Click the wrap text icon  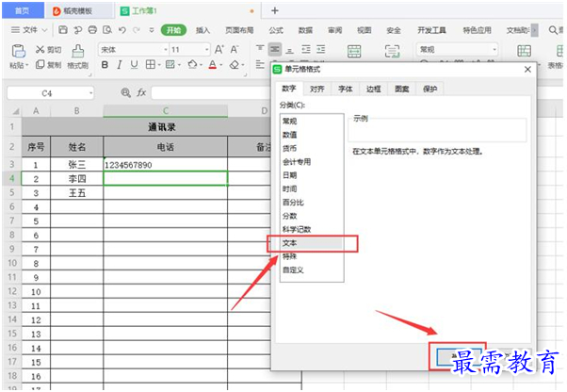393,51
